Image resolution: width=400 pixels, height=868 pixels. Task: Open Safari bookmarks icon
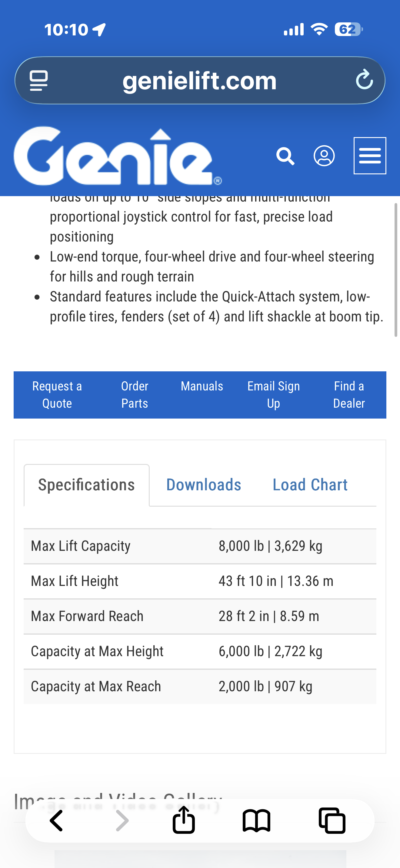tap(257, 821)
